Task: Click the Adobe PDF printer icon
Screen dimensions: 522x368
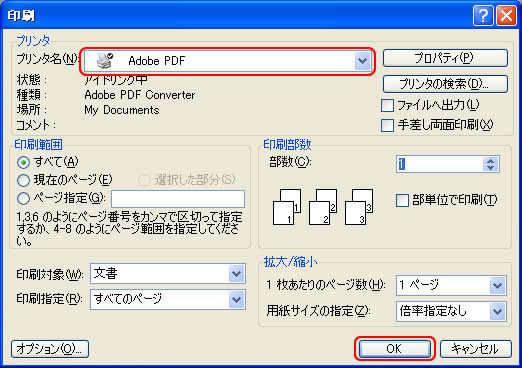Action: 105,60
